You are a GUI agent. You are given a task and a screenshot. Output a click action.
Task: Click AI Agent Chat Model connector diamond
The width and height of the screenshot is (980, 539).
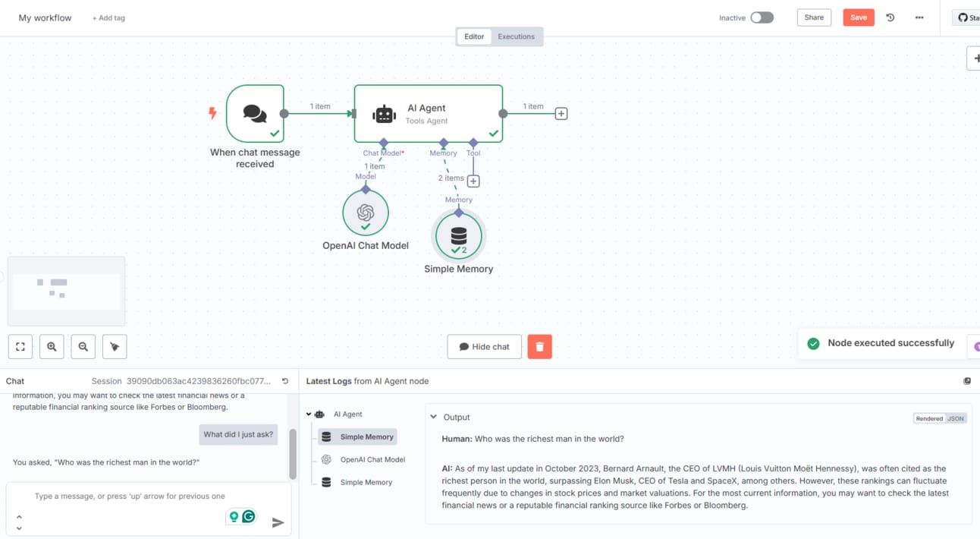tap(384, 143)
